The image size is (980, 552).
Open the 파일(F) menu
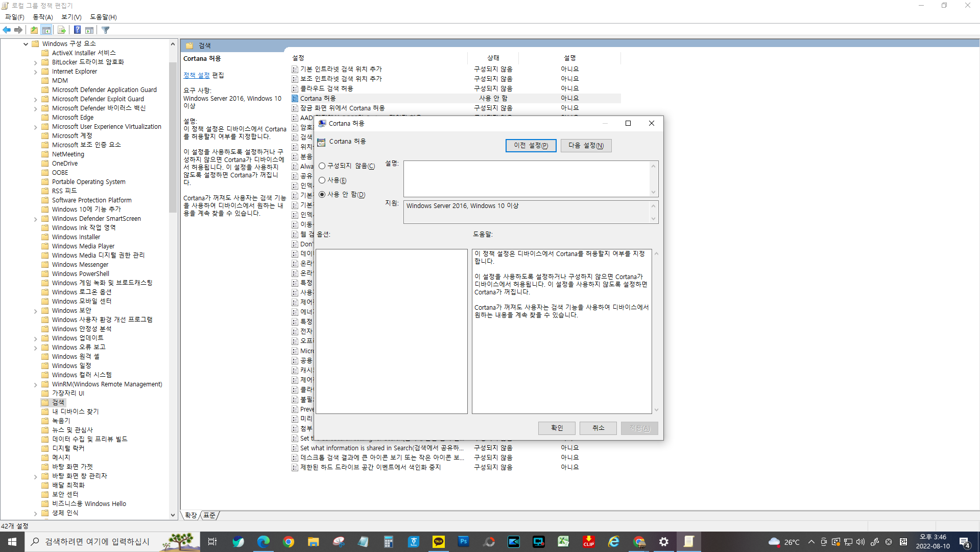coord(15,17)
